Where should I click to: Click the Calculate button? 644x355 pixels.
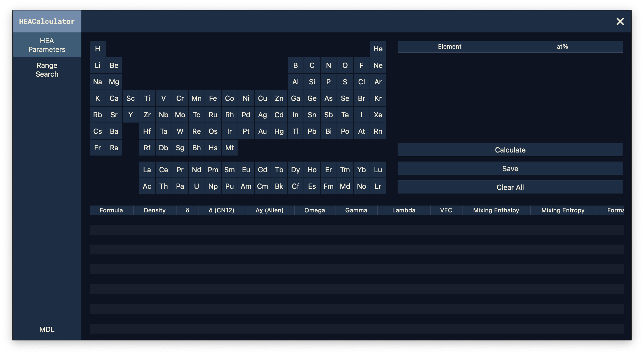(510, 150)
